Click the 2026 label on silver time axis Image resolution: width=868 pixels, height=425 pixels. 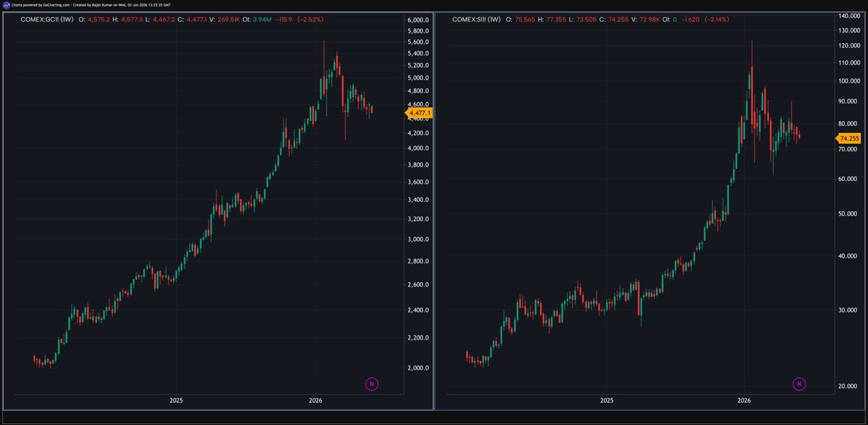click(x=744, y=400)
